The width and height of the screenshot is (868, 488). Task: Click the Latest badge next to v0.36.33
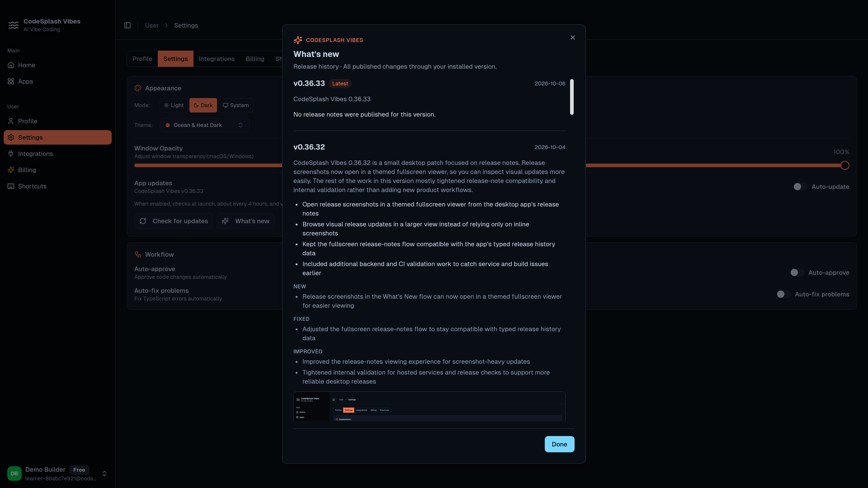click(x=340, y=84)
